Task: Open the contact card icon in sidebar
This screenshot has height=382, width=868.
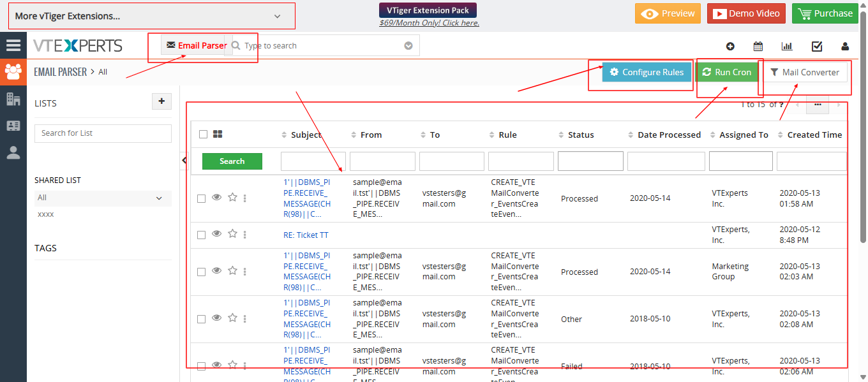Action: coord(13,126)
